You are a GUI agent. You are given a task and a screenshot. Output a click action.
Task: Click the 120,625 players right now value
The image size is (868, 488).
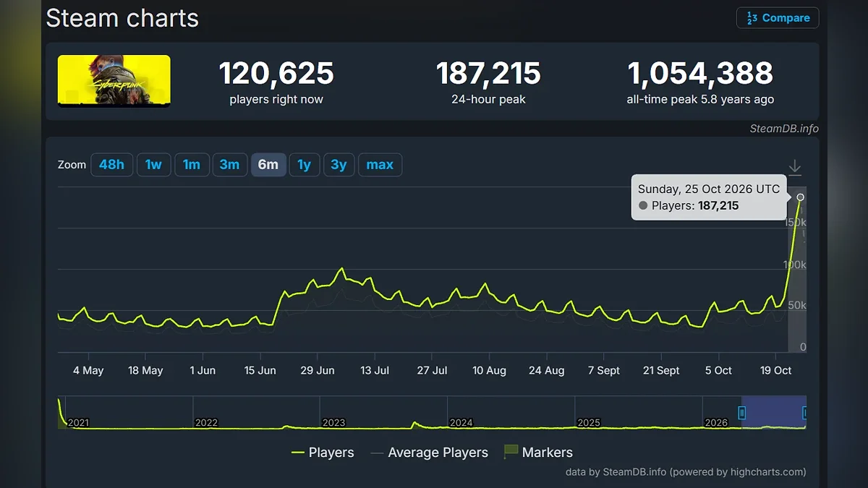pos(276,74)
